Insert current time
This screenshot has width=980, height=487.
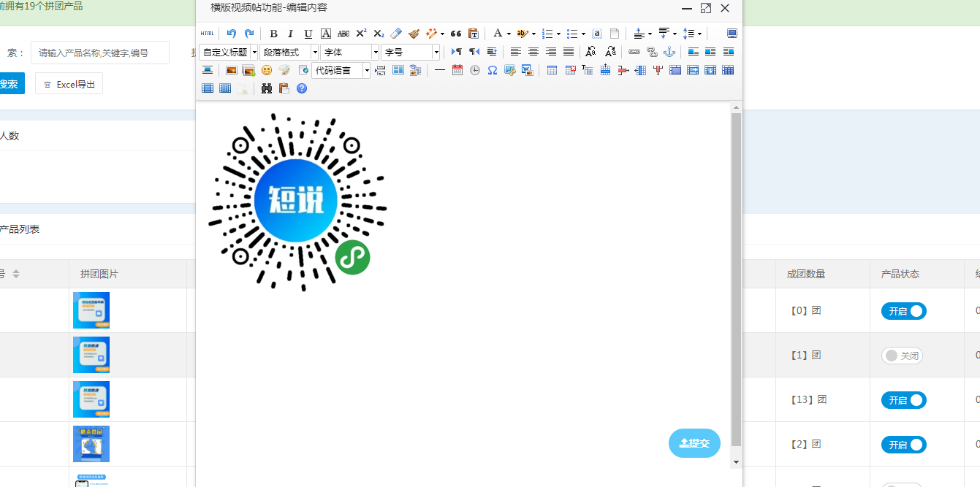pos(475,70)
